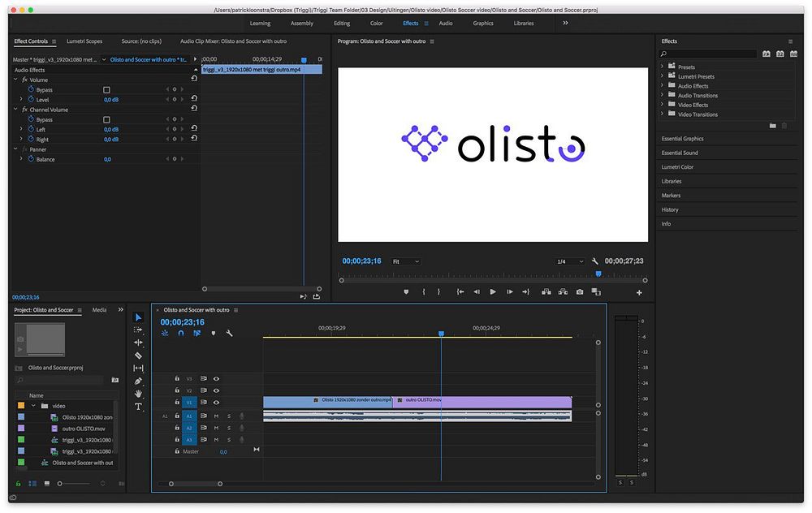
Task: Expand the Audio Effects folder
Action: tap(663, 85)
